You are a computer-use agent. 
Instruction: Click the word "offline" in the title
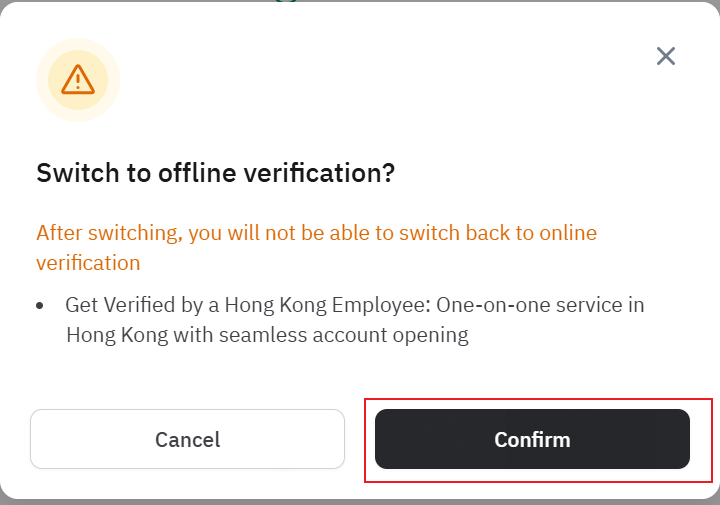click(197, 173)
